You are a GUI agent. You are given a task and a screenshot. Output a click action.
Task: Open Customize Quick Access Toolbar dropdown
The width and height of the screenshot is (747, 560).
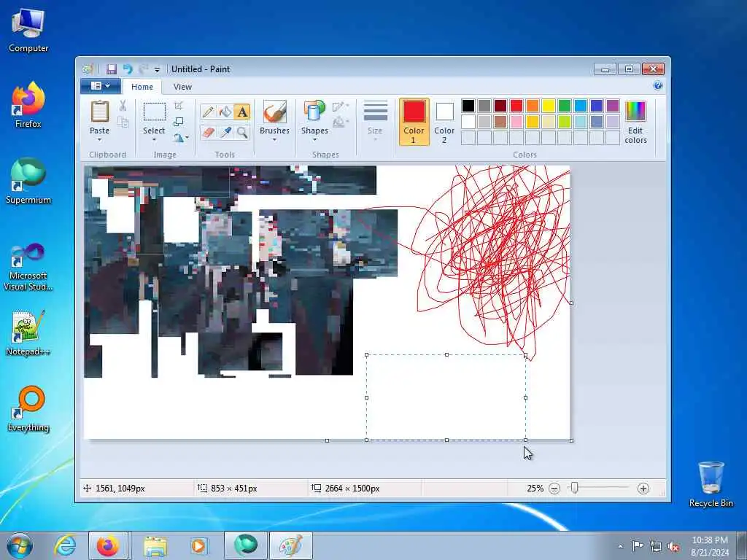pos(157,69)
